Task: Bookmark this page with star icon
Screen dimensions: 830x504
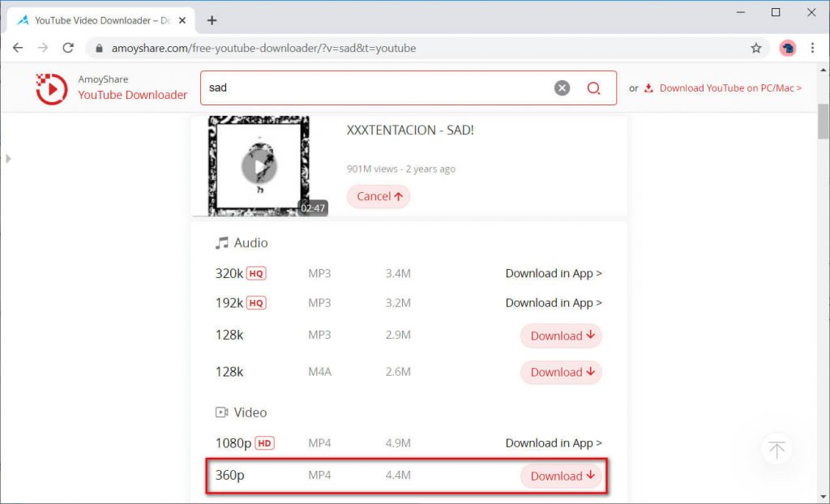Action: pos(756,48)
